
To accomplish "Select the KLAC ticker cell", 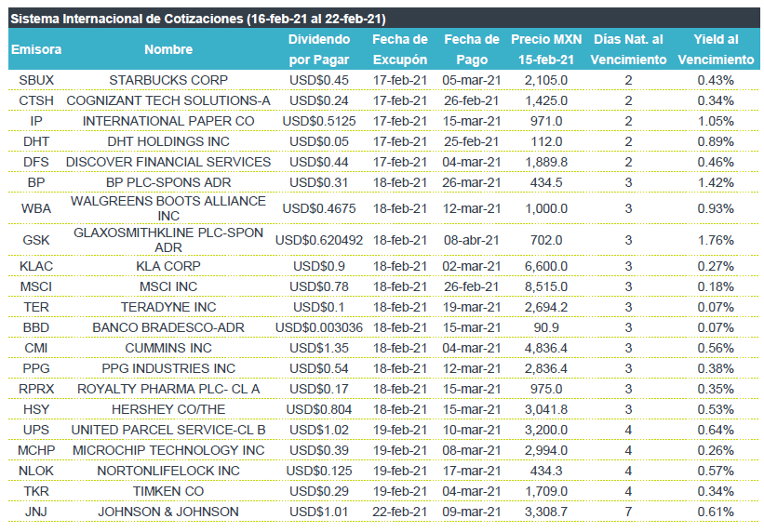I will pos(36,266).
